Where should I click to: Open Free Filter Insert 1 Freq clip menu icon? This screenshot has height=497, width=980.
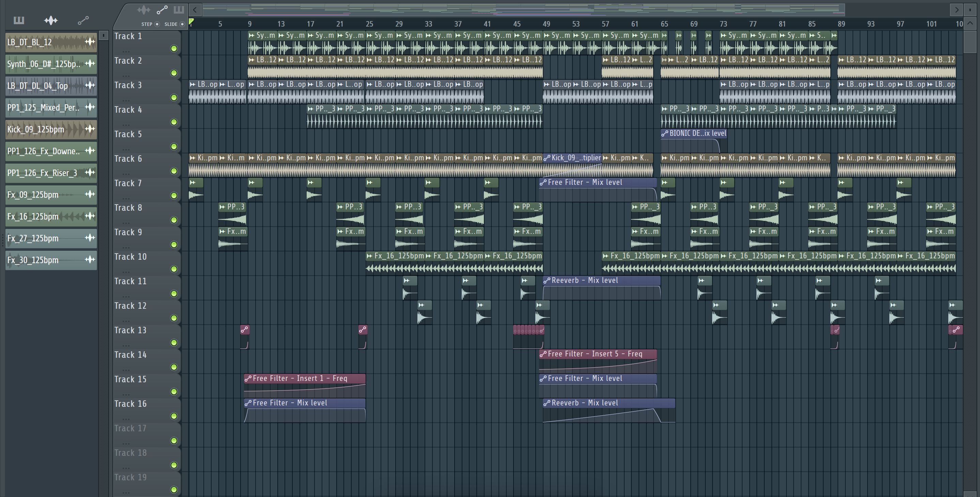point(248,379)
